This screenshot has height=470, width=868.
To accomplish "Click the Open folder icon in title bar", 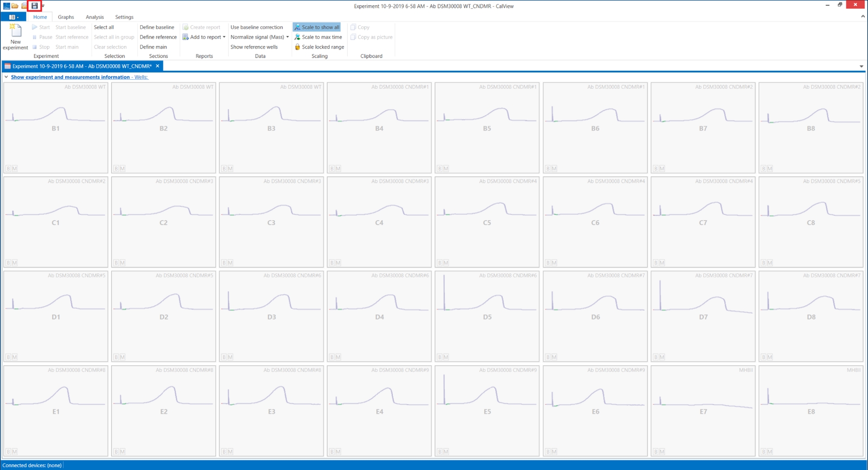I will point(15,6).
